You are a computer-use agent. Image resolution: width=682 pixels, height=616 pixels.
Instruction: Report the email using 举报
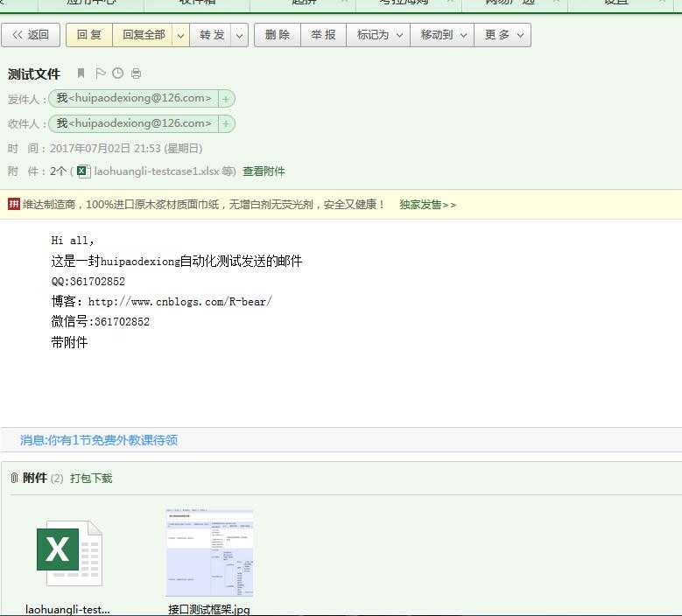(324, 35)
